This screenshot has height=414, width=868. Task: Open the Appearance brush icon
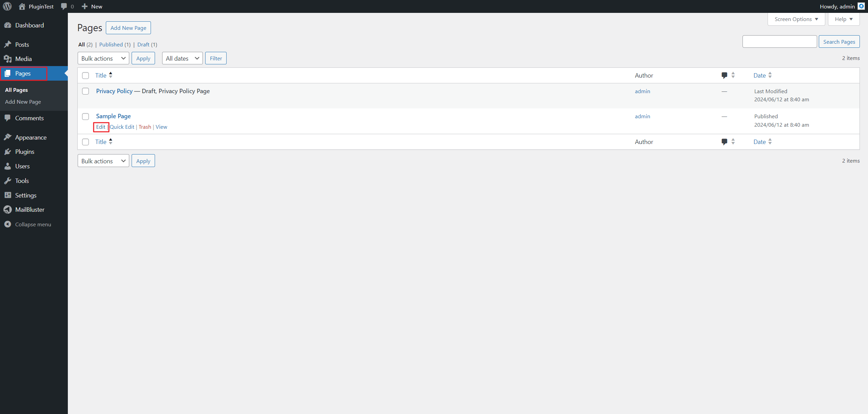[7, 137]
